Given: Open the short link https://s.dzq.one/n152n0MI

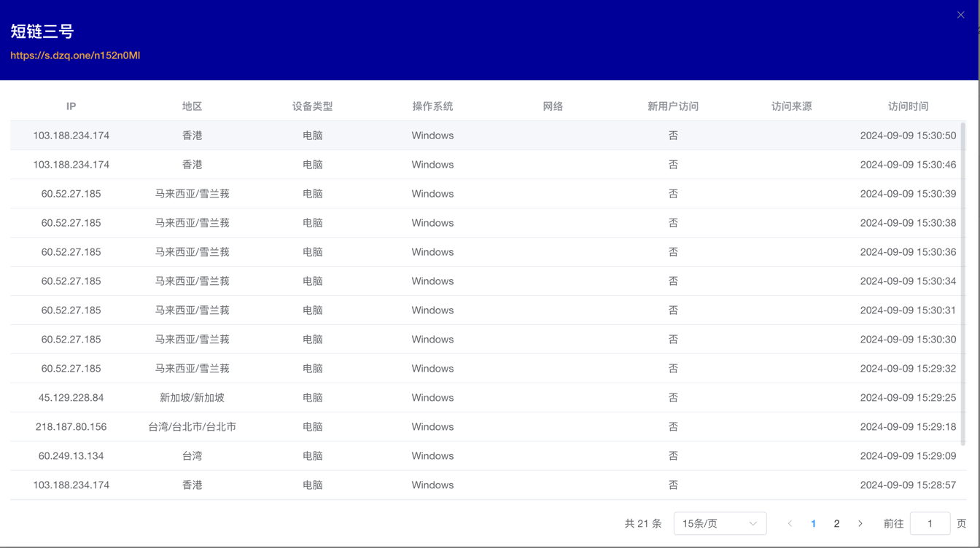Looking at the screenshot, I should 75,55.
